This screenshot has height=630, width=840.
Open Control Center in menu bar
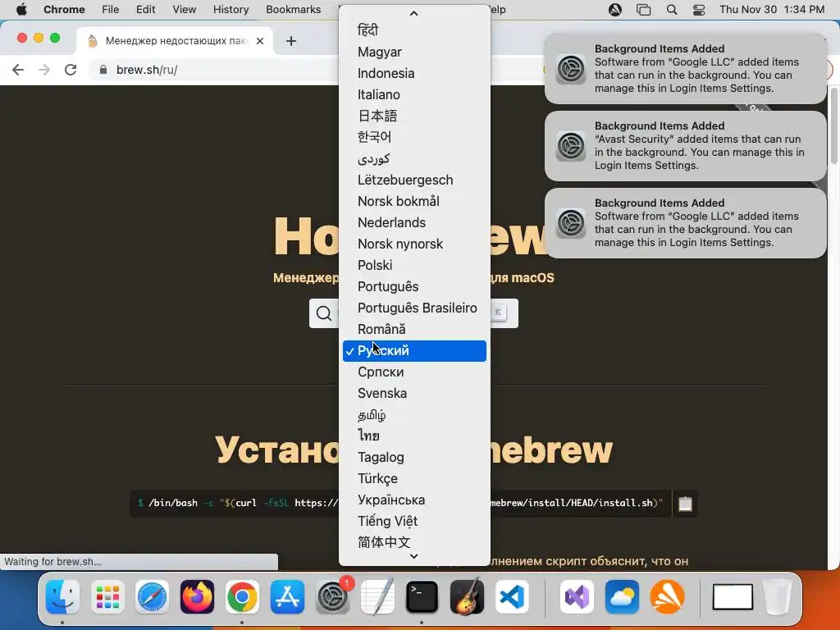699,9
